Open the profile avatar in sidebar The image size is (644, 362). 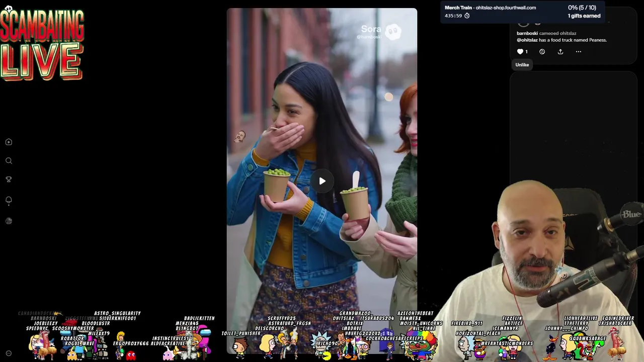coord(9,221)
